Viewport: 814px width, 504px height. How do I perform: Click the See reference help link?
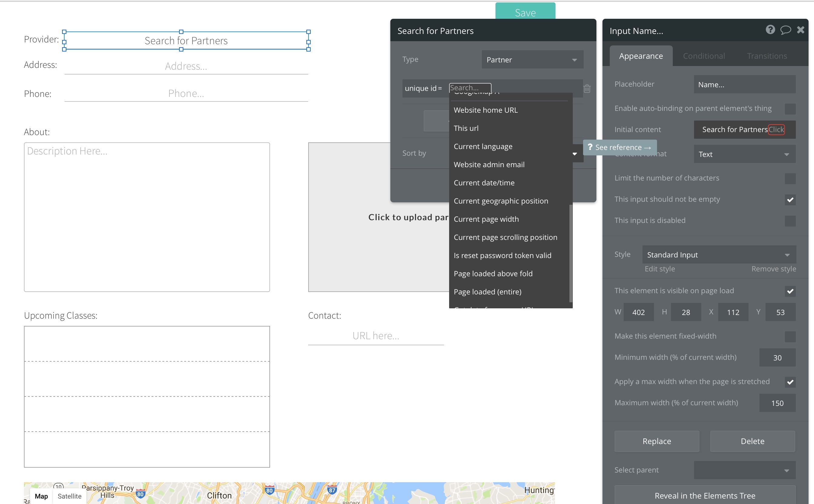[x=619, y=147]
